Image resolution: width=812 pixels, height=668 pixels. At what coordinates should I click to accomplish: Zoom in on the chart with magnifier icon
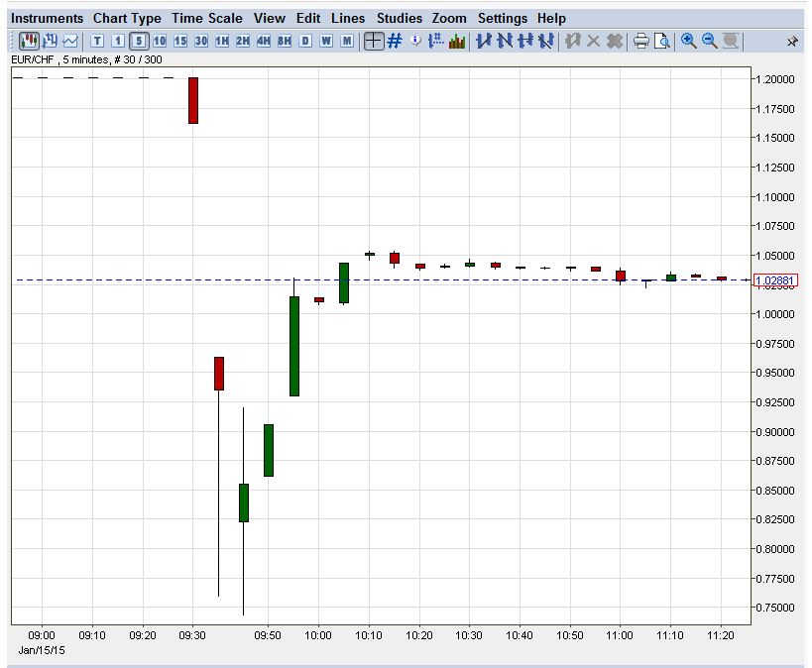(x=684, y=41)
